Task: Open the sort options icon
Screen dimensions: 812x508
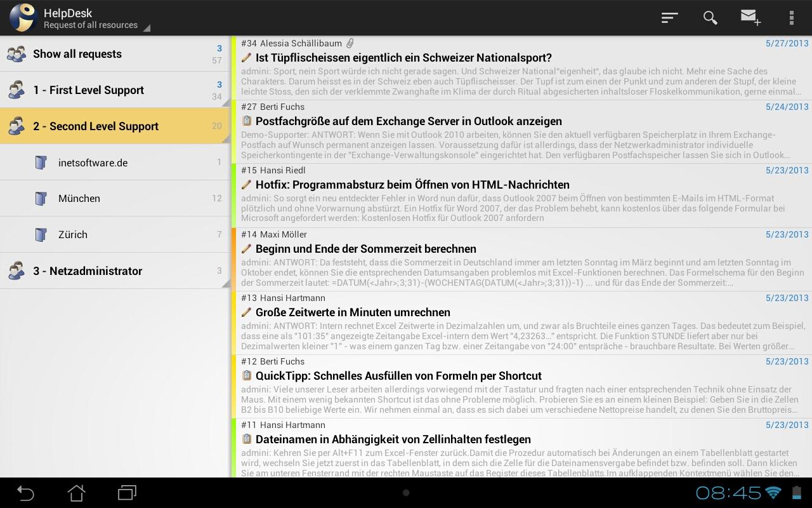Action: point(670,18)
